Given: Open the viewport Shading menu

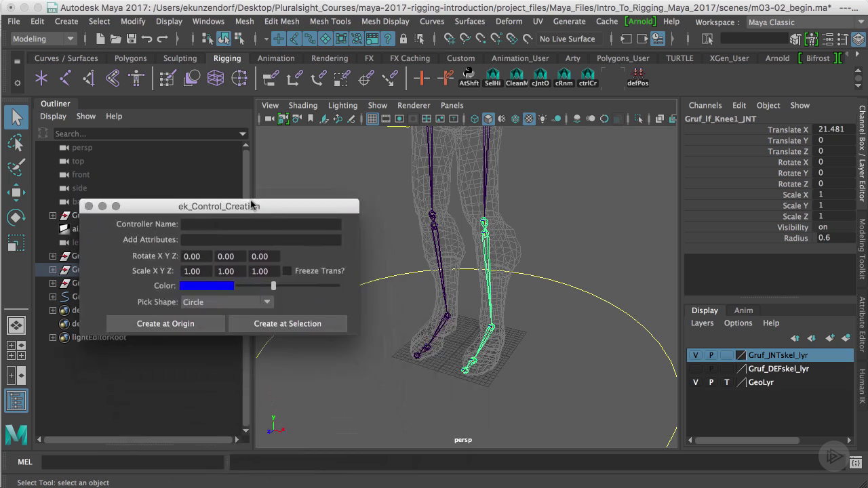Looking at the screenshot, I should point(302,105).
